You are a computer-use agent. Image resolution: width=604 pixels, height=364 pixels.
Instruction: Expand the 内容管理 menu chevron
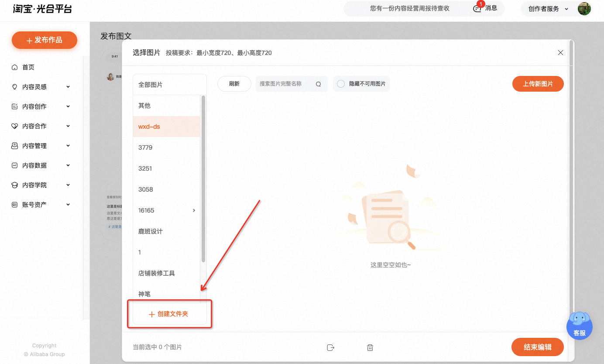tap(68, 146)
